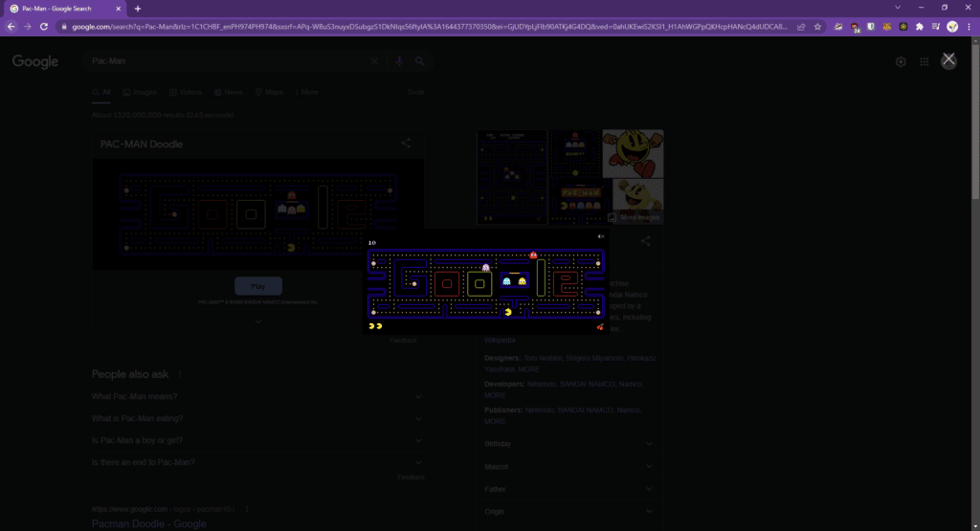Bookmark this tab with the star
980x531 pixels.
tap(817, 27)
